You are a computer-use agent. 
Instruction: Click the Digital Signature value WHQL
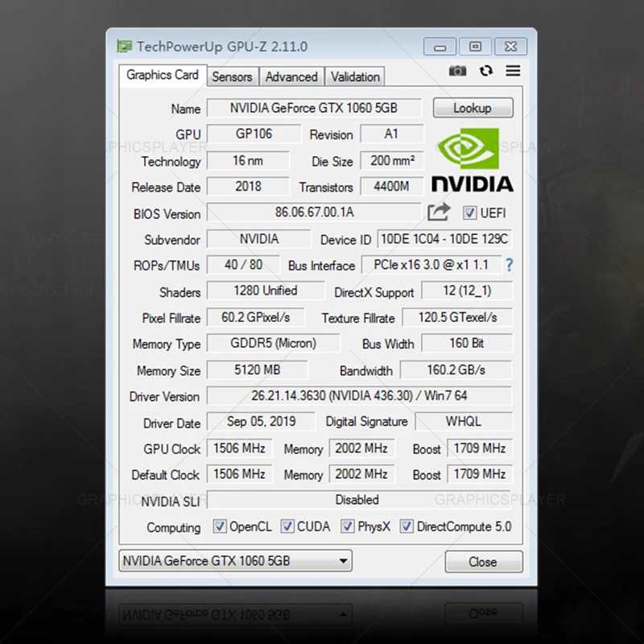click(x=464, y=421)
